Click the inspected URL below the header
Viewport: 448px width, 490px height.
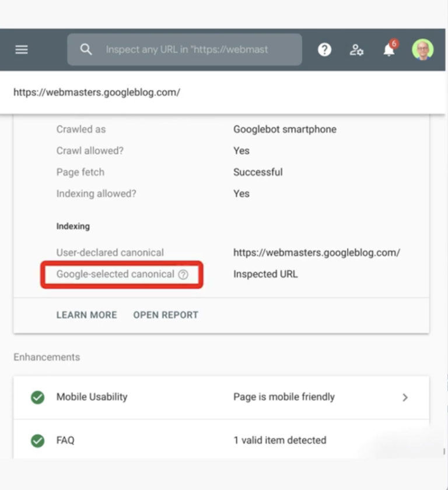pyautogui.click(x=97, y=92)
